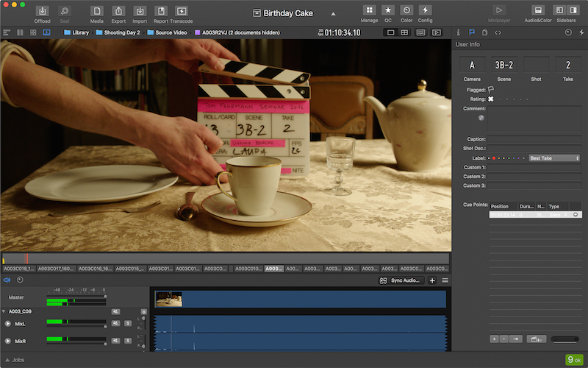Solo the MixR audio track
Viewport: 588px width, 368px height.
pos(128,341)
